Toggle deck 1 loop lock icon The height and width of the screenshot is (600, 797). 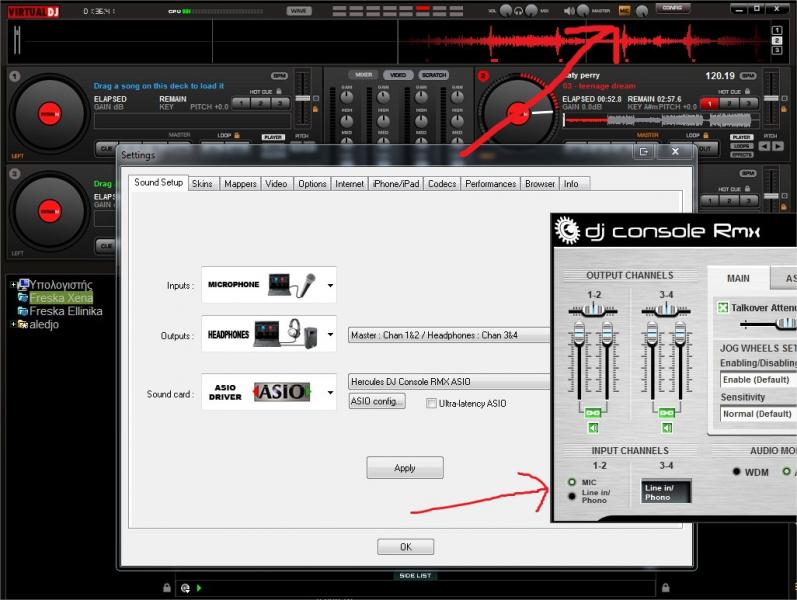[237, 135]
